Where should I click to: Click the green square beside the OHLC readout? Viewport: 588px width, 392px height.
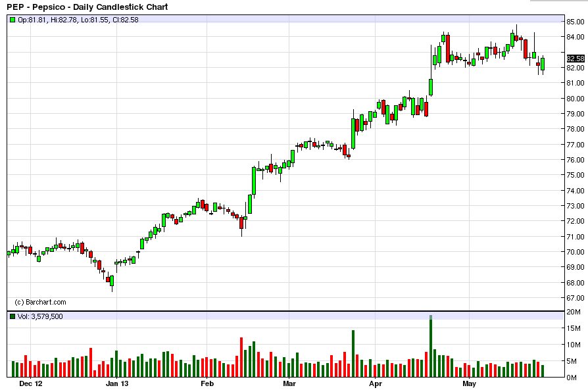coord(12,20)
